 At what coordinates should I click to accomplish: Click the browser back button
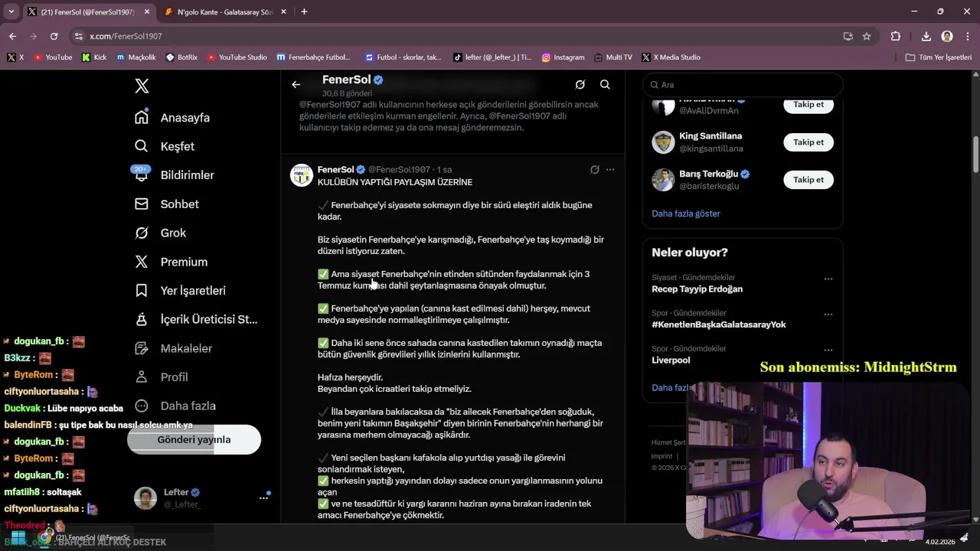12,36
